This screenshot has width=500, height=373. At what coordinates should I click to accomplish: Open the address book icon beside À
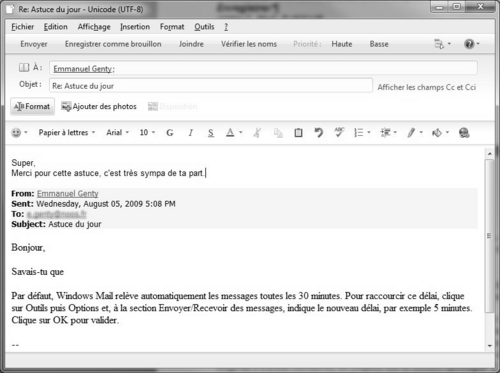click(x=24, y=68)
